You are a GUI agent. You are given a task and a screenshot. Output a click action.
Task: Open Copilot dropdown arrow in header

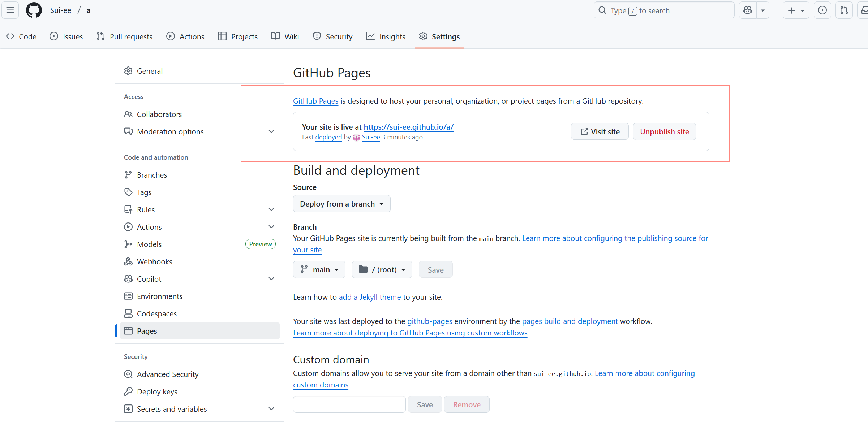coord(762,10)
